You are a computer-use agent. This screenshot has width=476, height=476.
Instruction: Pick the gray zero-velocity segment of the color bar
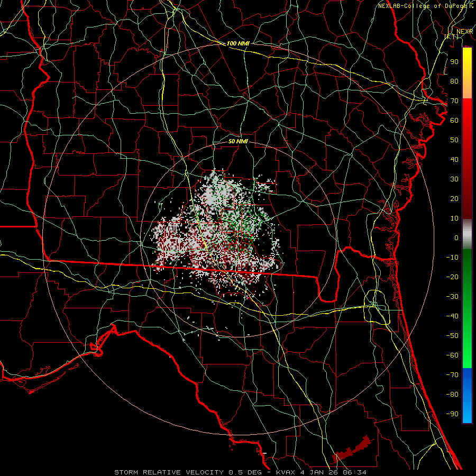467,234
